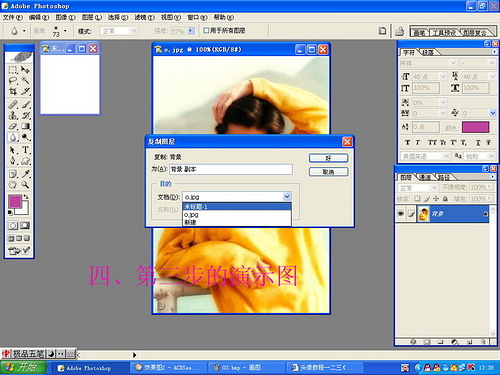Select the Eraser tool
Viewport: 500px width, 375px height.
[x=13, y=126]
